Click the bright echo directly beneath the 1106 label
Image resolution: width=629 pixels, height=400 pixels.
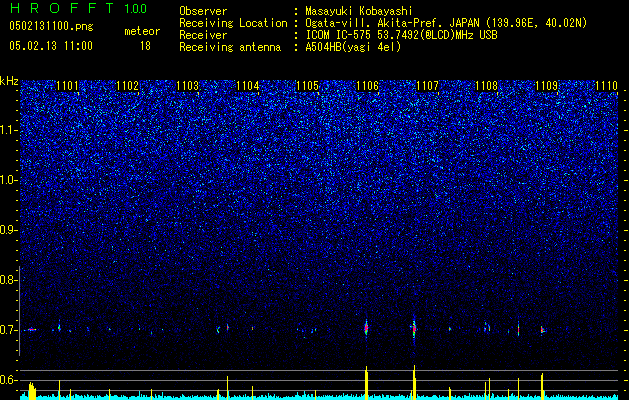366,328
